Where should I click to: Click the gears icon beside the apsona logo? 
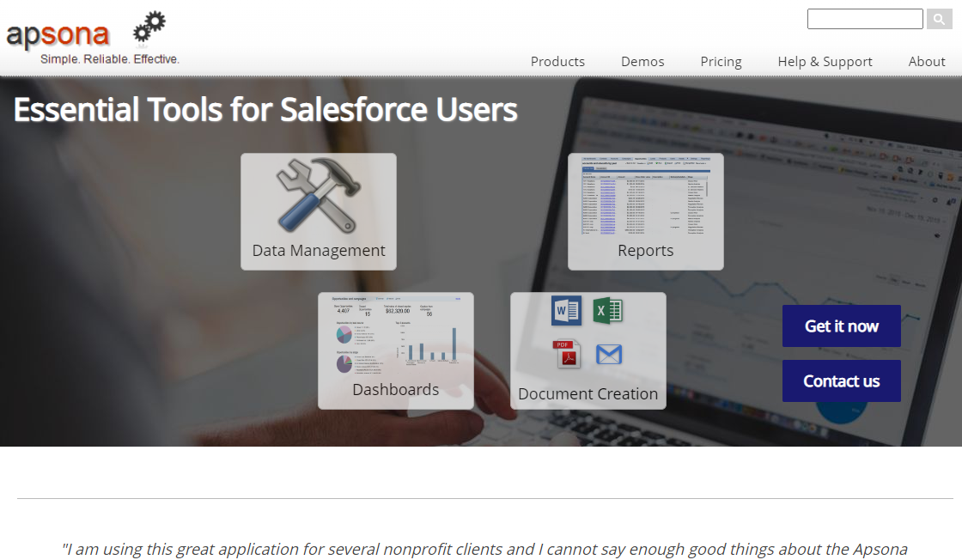[x=149, y=26]
